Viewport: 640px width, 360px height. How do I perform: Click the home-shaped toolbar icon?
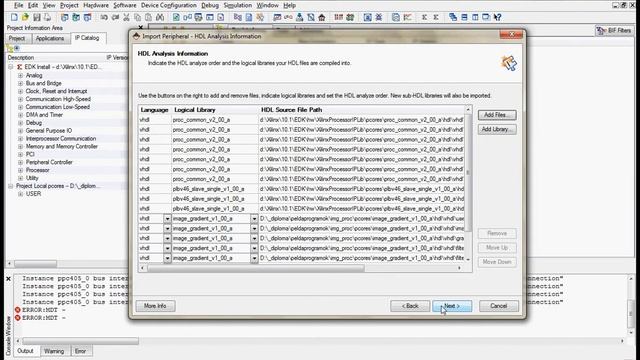pos(322,17)
